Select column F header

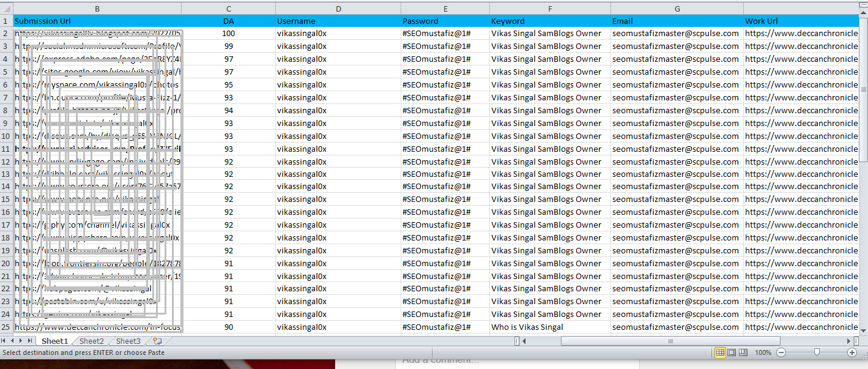pos(550,8)
